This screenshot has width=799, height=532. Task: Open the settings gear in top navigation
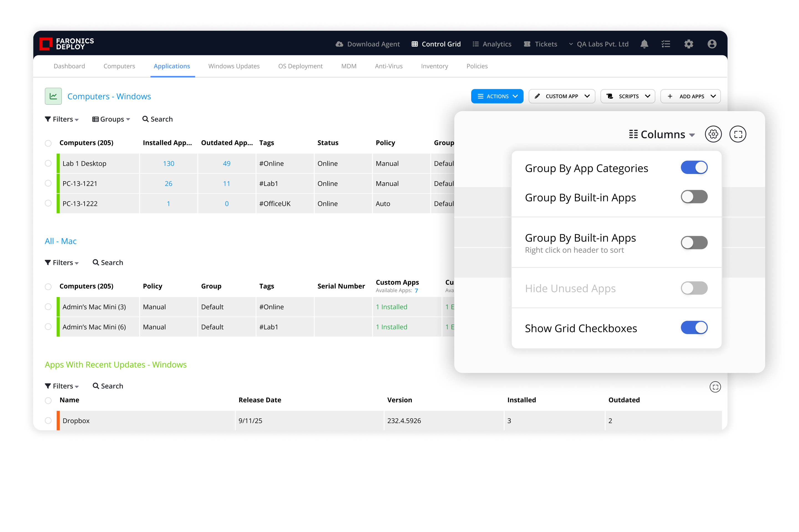688,44
